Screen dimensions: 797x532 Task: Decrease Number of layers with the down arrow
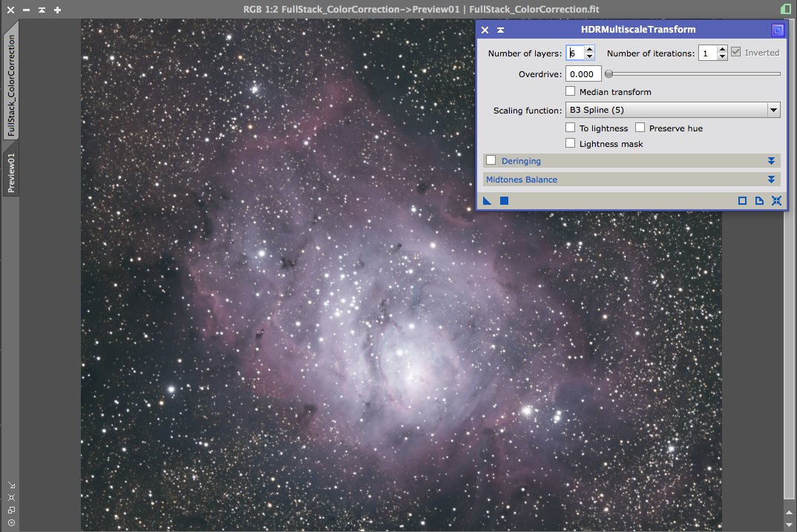coord(589,56)
